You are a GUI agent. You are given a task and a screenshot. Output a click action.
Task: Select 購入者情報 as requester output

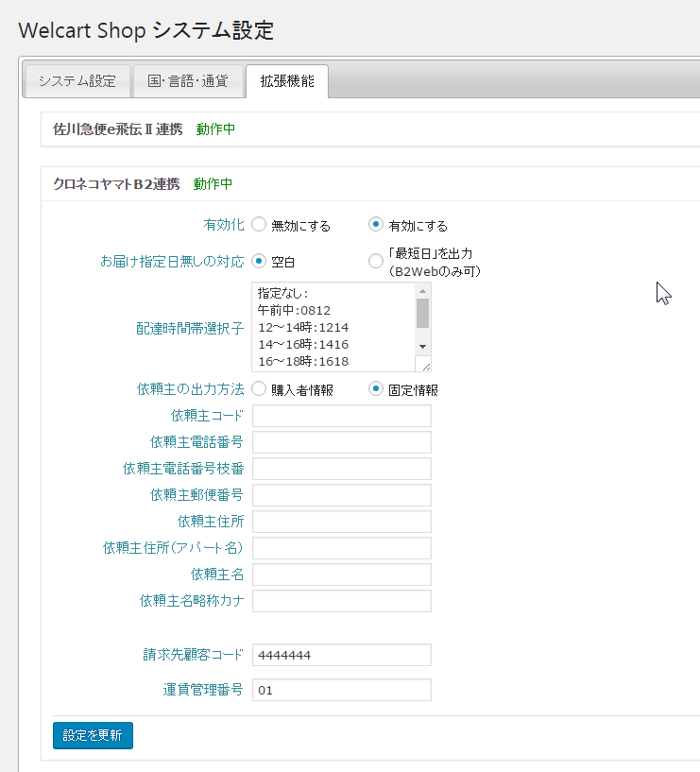(259, 389)
